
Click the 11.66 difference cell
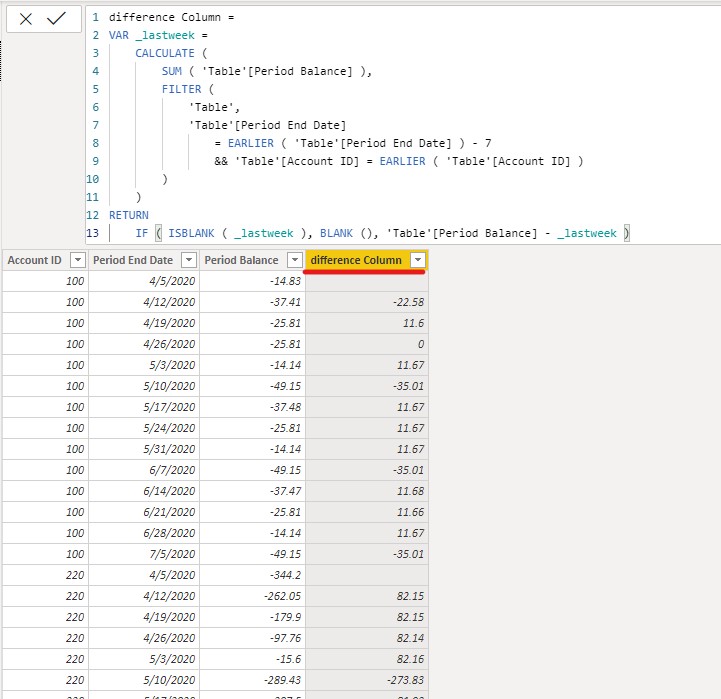[367, 512]
